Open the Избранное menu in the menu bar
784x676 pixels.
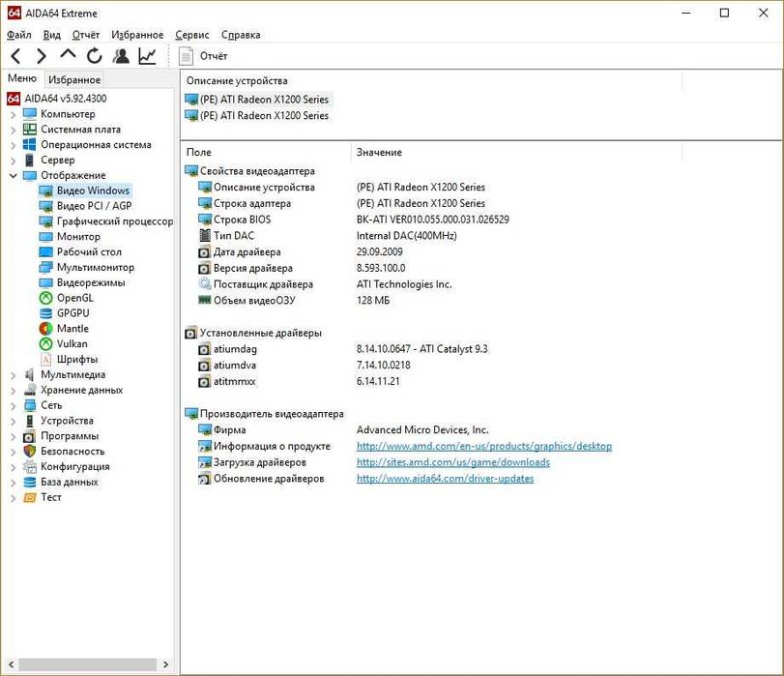137,35
